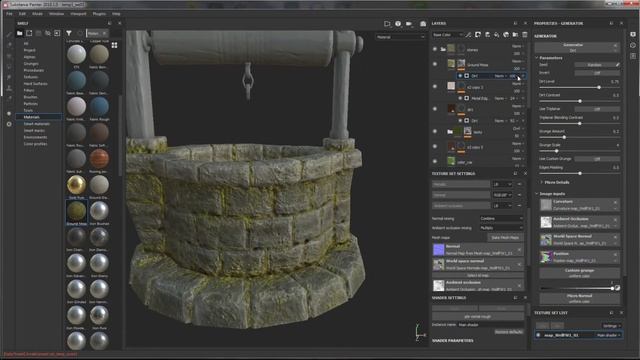This screenshot has height=360, width=640.
Task: Click the delete layer trash icon
Action: 525,35
